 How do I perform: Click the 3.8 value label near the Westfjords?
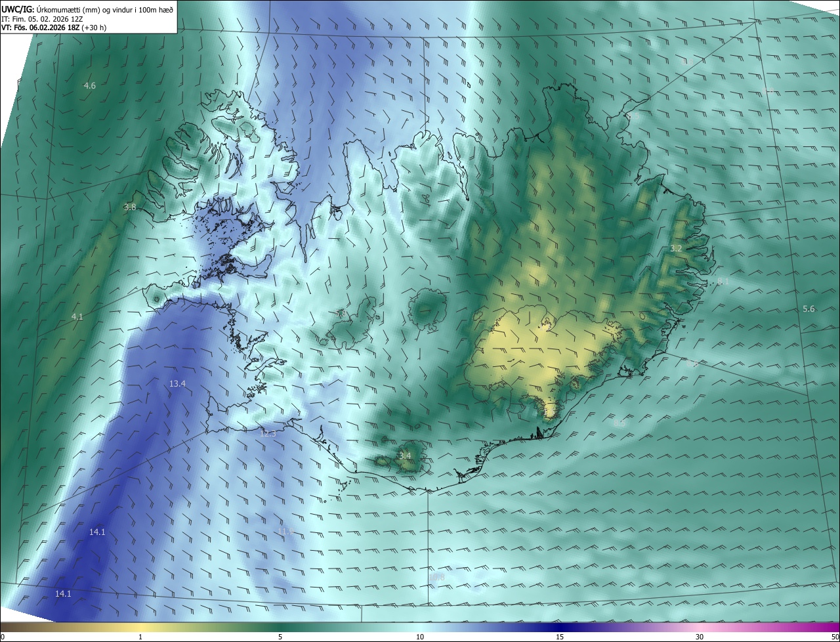pos(130,207)
